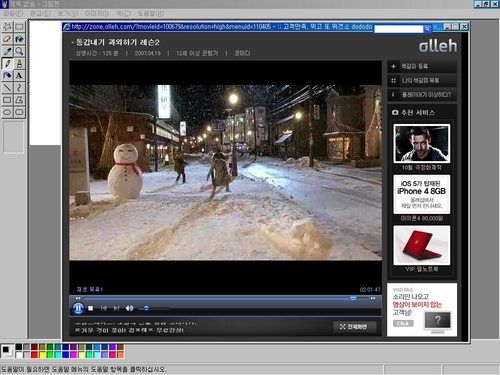This screenshot has width=500, height=375.
Task: Select the Brush tool
Action: (x=19, y=63)
